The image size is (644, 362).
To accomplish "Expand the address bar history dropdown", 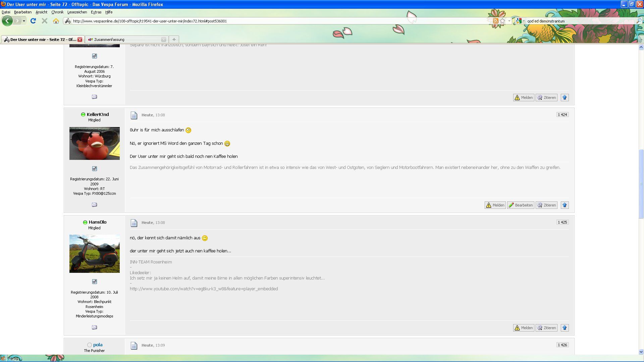I will tap(509, 21).
